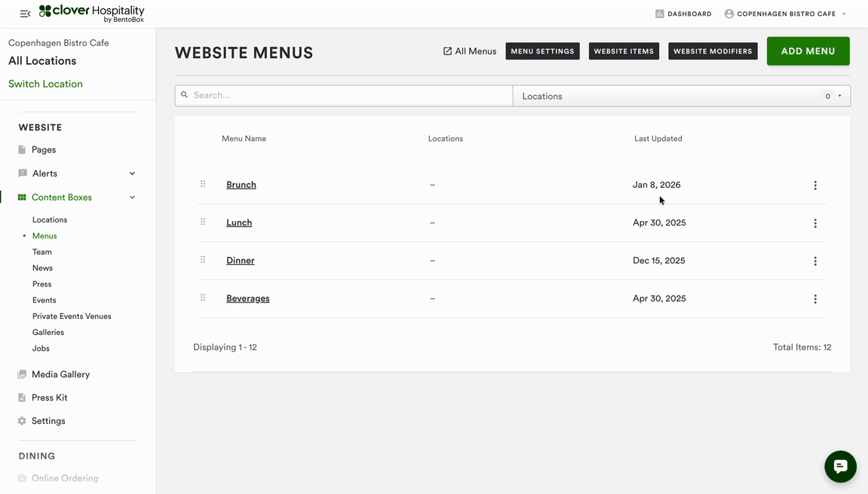The height and width of the screenshot is (494, 868).
Task: Open the Dinner menu link
Action: tap(241, 260)
